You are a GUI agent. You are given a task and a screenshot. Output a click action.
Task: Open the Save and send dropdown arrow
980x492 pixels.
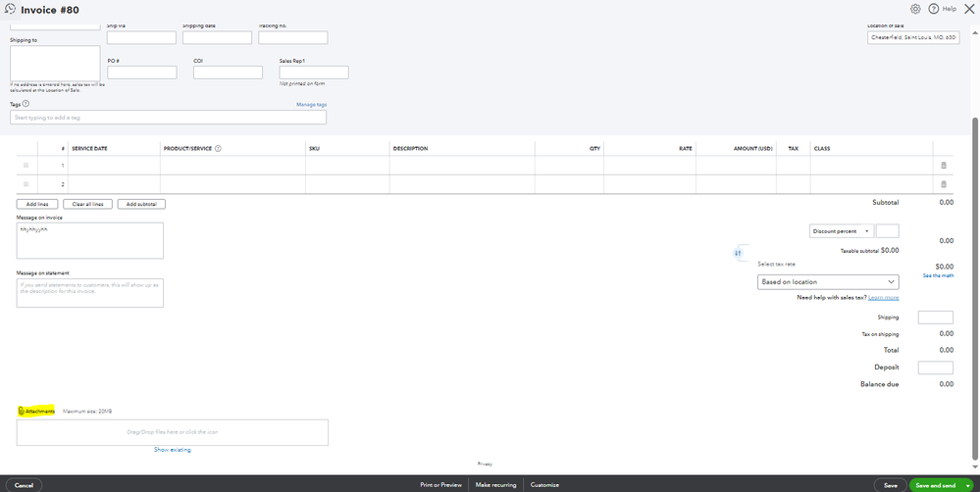pyautogui.click(x=967, y=485)
